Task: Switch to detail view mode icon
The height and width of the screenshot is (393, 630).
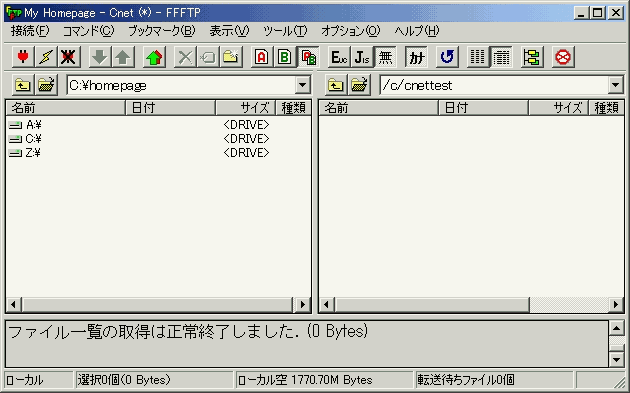Action: (x=501, y=57)
